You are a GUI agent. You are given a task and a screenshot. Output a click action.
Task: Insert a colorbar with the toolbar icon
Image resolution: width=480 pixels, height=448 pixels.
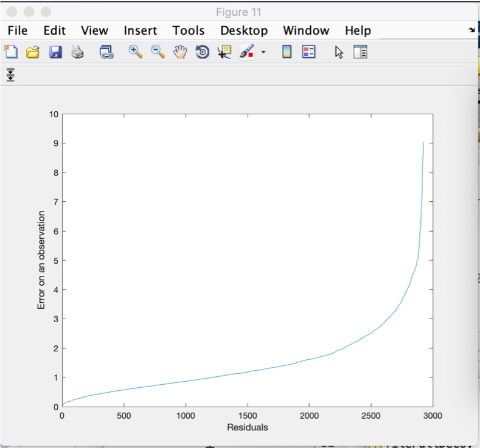(287, 52)
